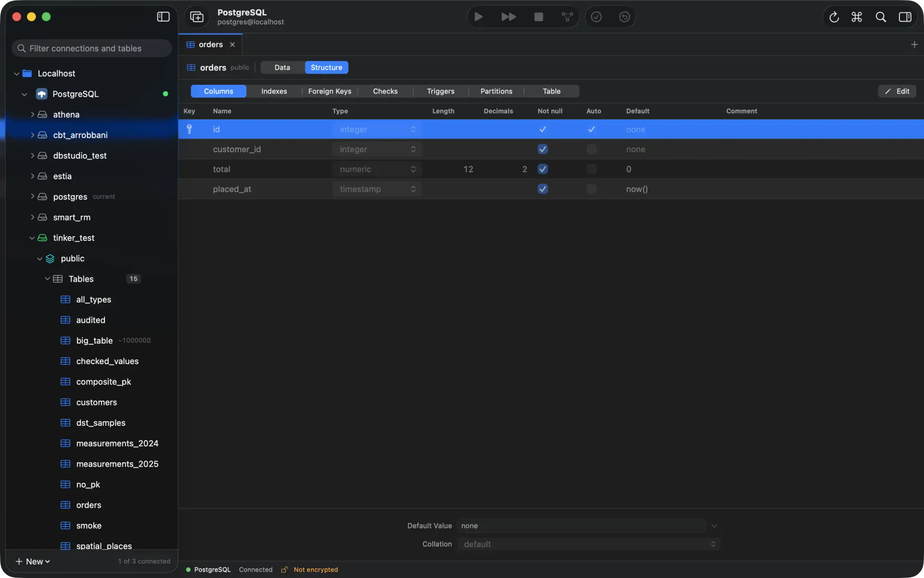Click the Localhost folder icon
Viewport: 924px width, 578px height.
(27, 73)
